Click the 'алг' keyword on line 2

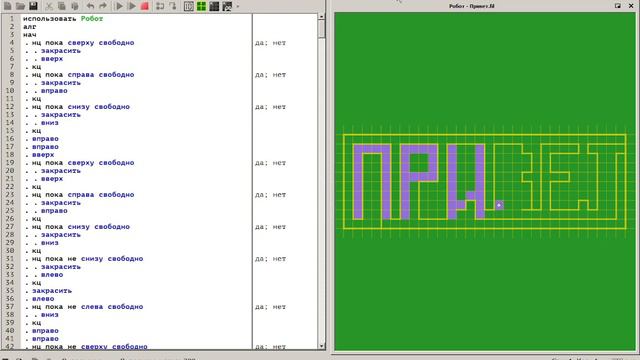tap(29, 27)
